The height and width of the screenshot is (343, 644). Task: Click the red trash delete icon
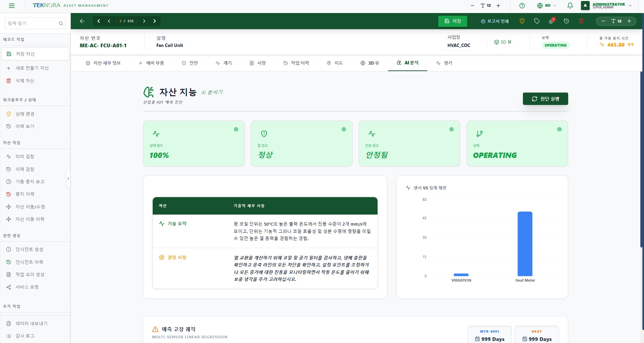[581, 21]
